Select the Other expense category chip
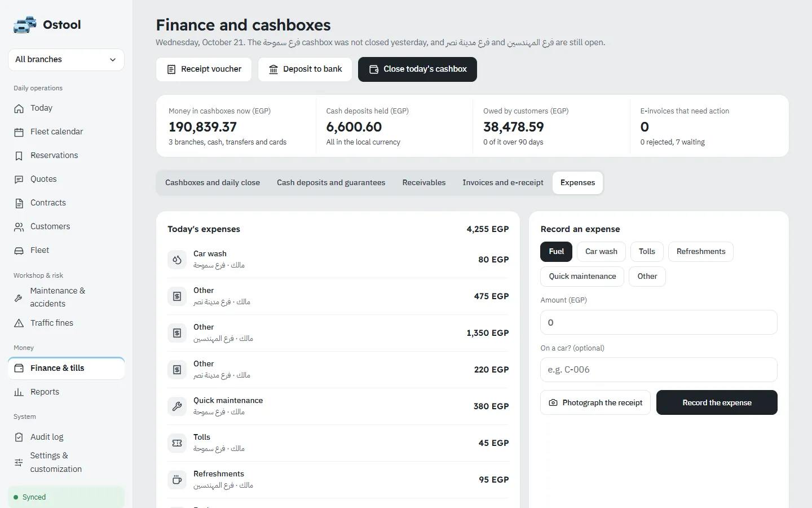Screen dimensions: 812x508 point(647,277)
